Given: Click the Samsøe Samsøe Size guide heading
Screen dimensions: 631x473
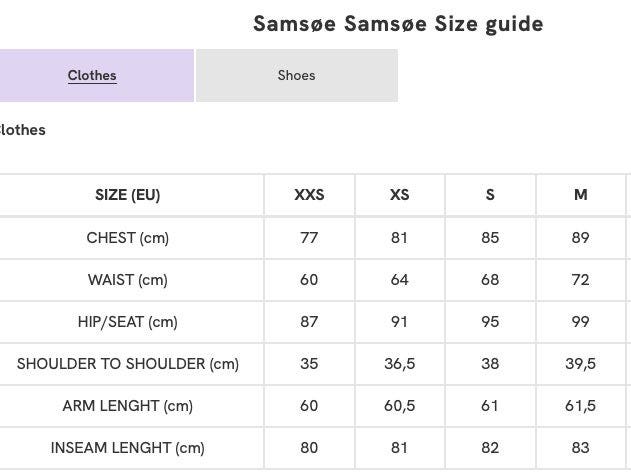Looking at the screenshot, I should tap(398, 24).
